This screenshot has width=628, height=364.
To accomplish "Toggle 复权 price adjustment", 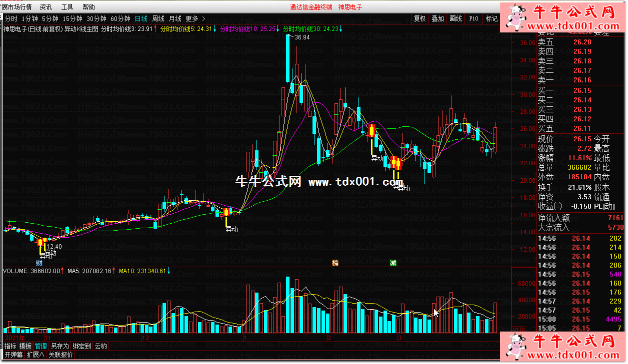I will click(419, 18).
